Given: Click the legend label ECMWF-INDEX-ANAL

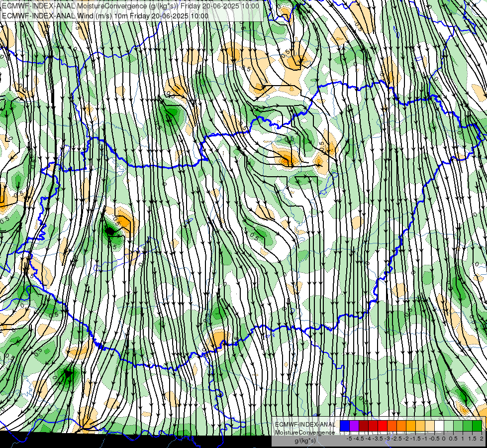Looking at the screenshot, I should pyautogui.click(x=305, y=425).
